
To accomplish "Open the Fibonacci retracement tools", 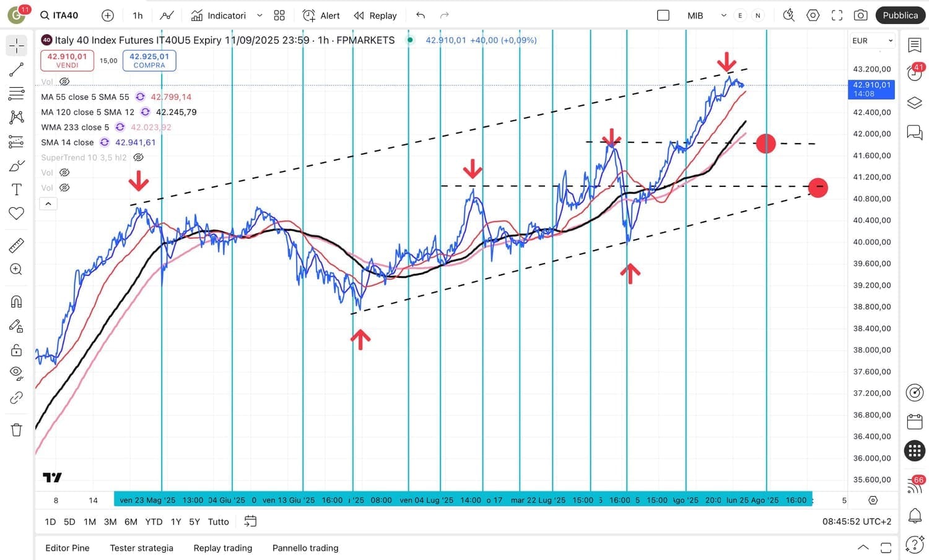I will pos(17,93).
